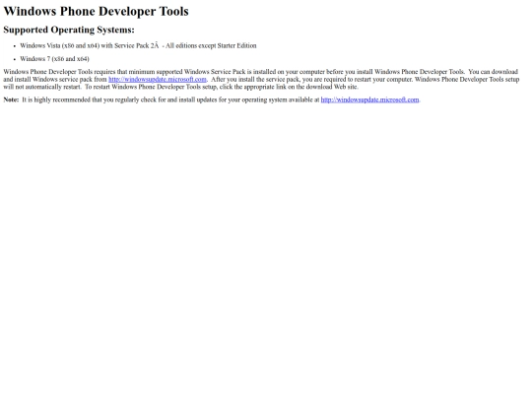The width and height of the screenshot is (532, 399).
Task: Click the 'Windows 7 (x86 and x64)' list item
Action: pos(54,59)
